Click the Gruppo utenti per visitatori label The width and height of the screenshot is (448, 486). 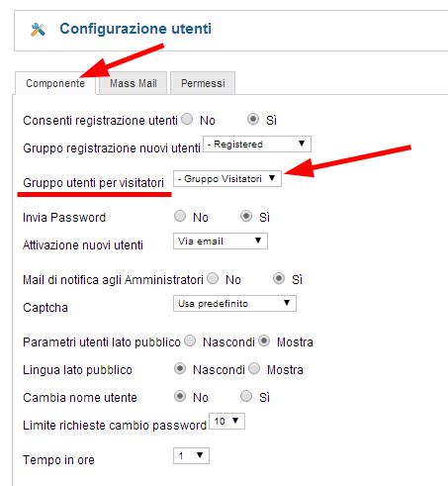tap(93, 182)
